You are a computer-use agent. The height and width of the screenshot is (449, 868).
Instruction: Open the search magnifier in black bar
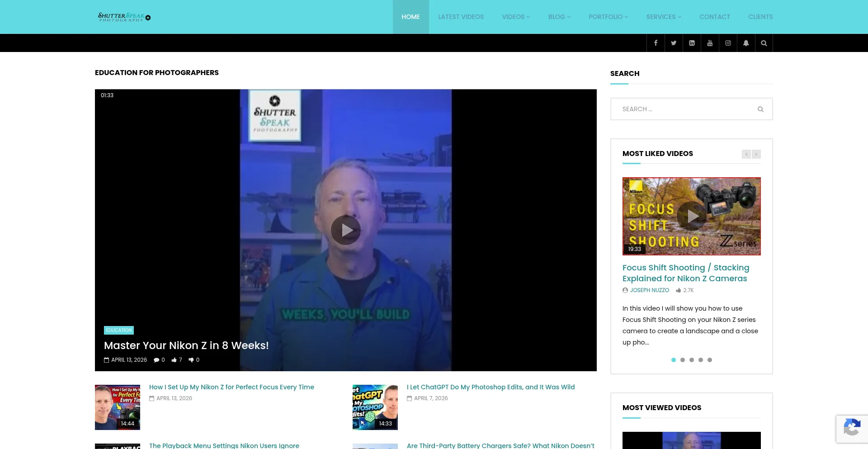tap(764, 43)
